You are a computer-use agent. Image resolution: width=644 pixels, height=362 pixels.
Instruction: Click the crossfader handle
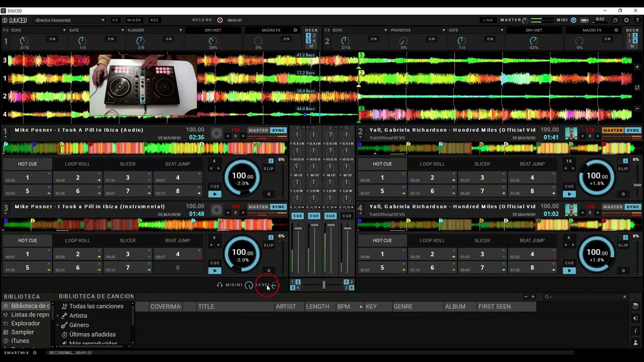tap(324, 285)
